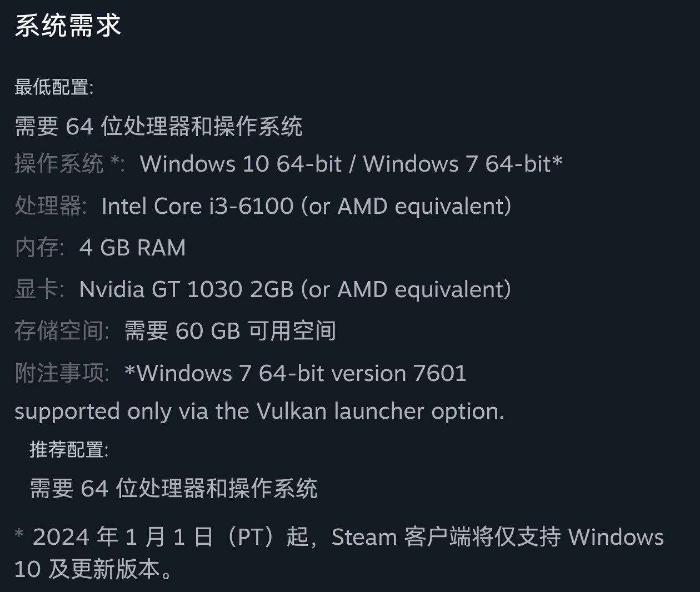Screen dimensions: 700x592
Task: Click the 存储空间 field label
Action: (61, 331)
